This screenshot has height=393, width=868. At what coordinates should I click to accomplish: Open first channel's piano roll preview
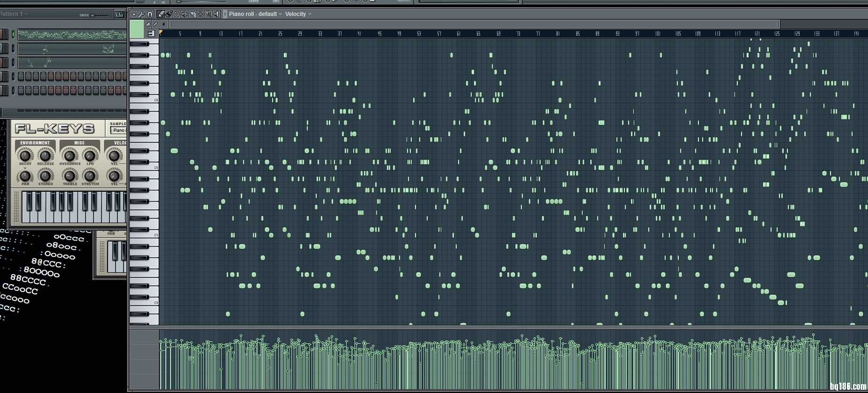point(72,34)
